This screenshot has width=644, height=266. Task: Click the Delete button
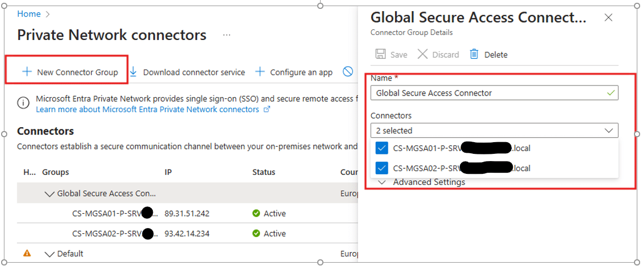(x=489, y=54)
